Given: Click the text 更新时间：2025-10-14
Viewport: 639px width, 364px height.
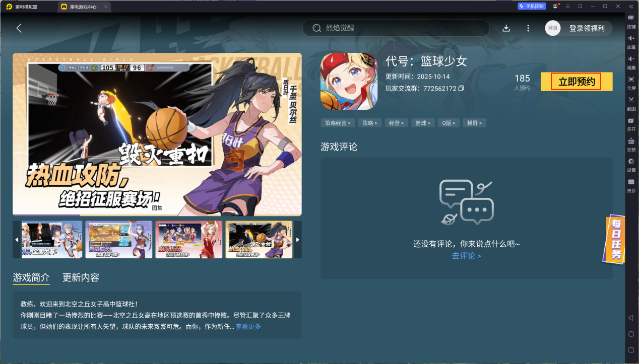Looking at the screenshot, I should [x=418, y=77].
